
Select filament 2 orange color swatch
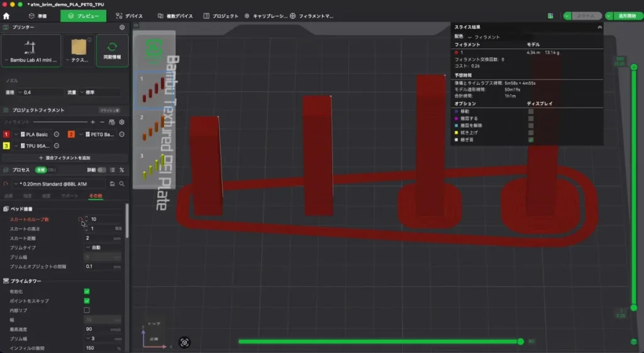71,135
